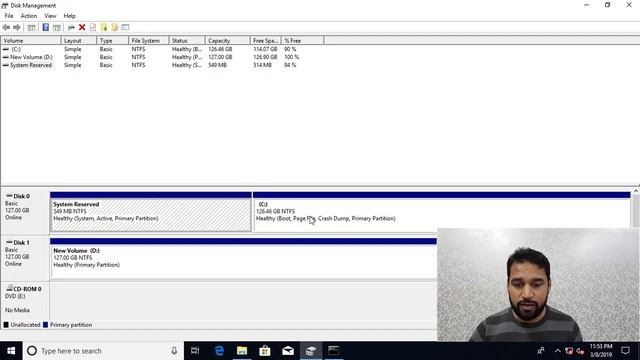The image size is (640, 360).
Task: Open the People icon in system tray
Action: tap(541, 351)
